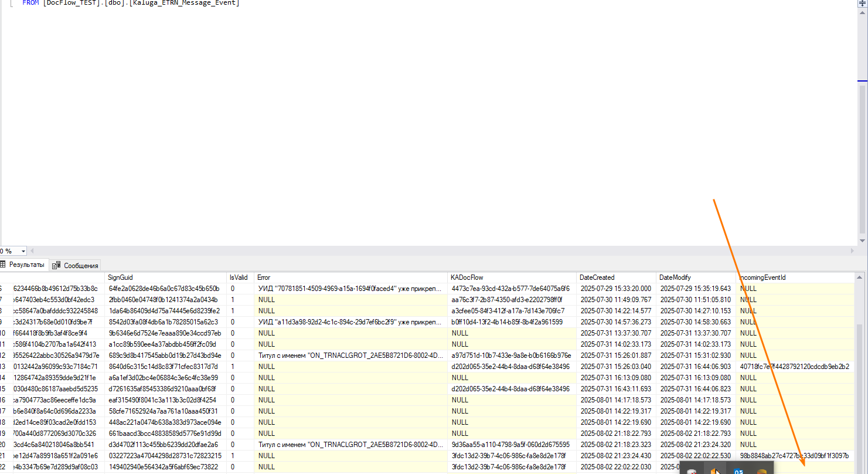Screen dimensions: 868x474
Task: Select DateCreated cell 2025-07-30 11:49:09.767
Action: [617, 300]
